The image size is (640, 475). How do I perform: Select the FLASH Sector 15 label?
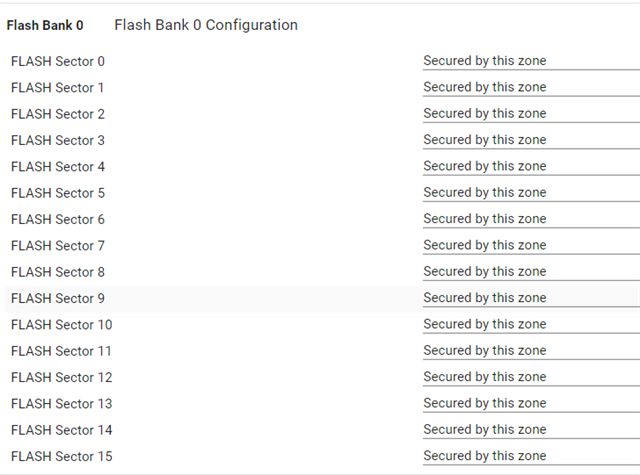click(62, 456)
